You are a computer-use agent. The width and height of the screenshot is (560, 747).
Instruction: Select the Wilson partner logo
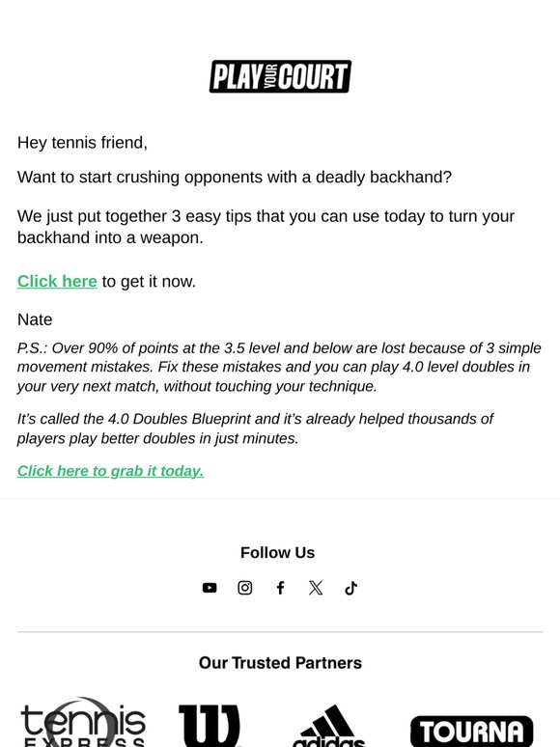tap(210, 726)
